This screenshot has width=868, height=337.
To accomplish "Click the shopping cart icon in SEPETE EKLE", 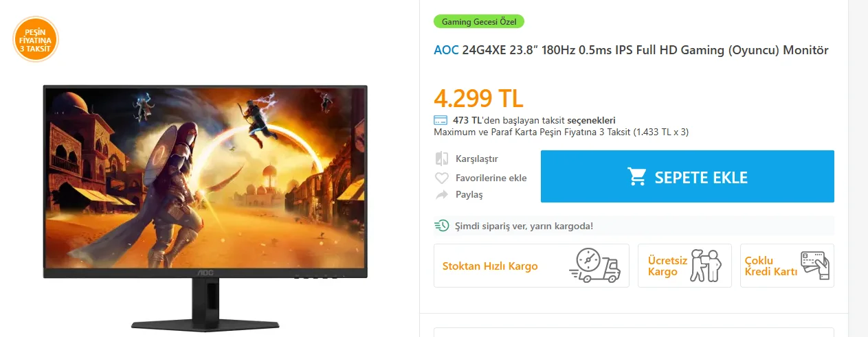I will point(637,177).
